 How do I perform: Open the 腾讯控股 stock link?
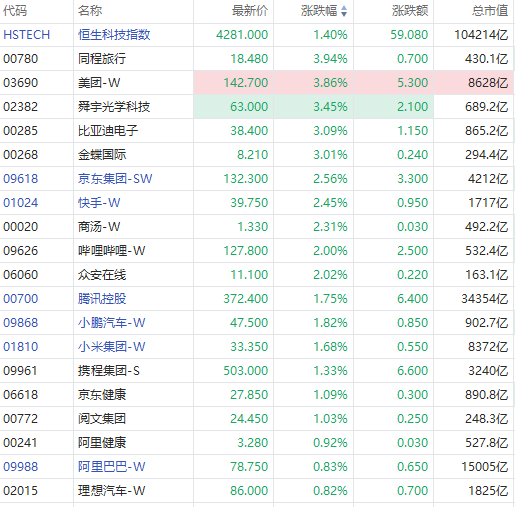102,299
